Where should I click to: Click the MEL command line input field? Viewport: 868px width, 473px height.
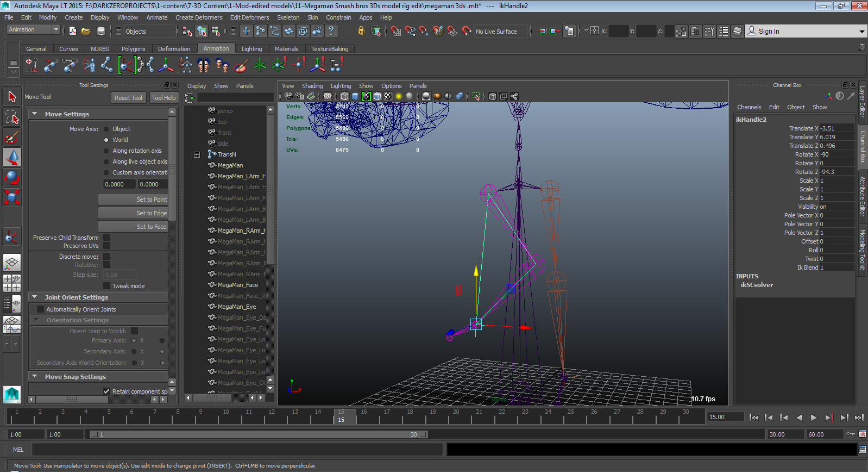click(237, 450)
